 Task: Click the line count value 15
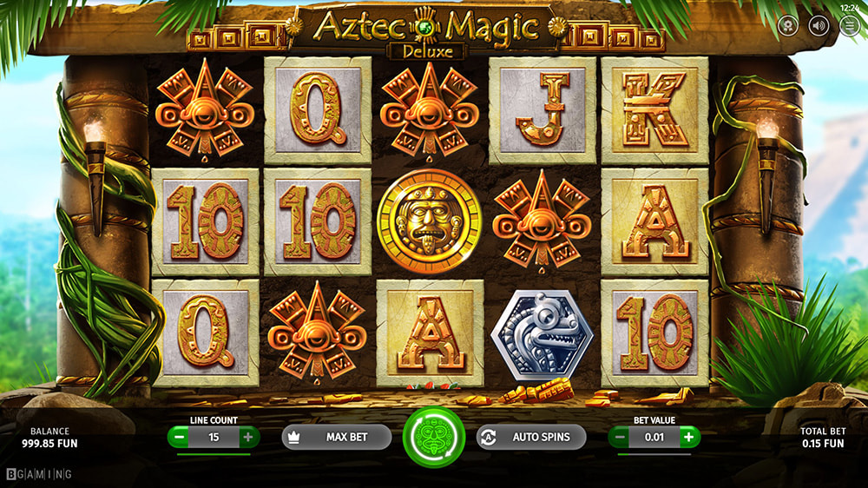[x=214, y=437]
